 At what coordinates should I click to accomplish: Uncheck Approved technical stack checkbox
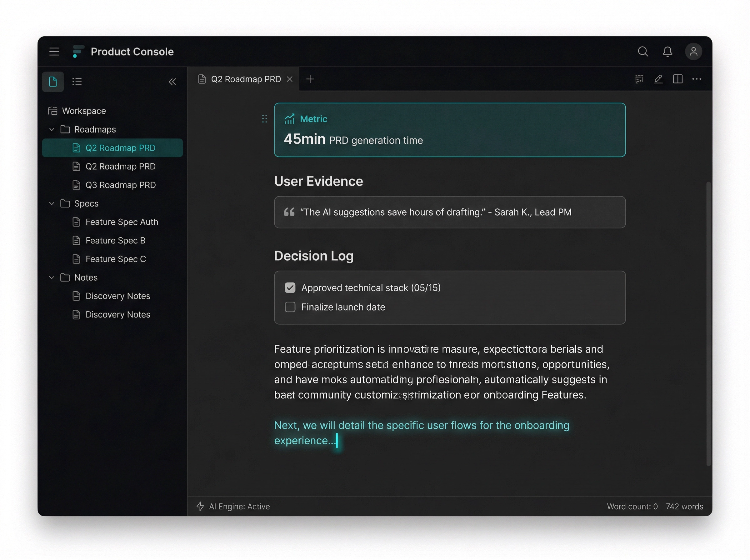point(290,287)
